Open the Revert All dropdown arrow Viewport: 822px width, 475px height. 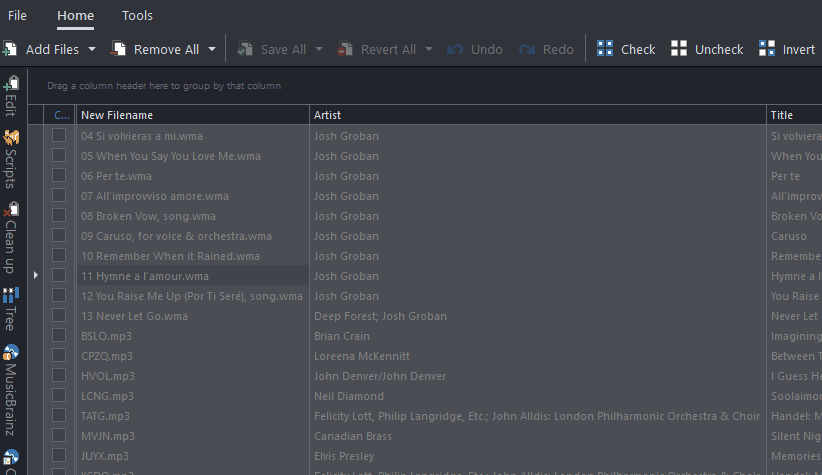[429, 49]
